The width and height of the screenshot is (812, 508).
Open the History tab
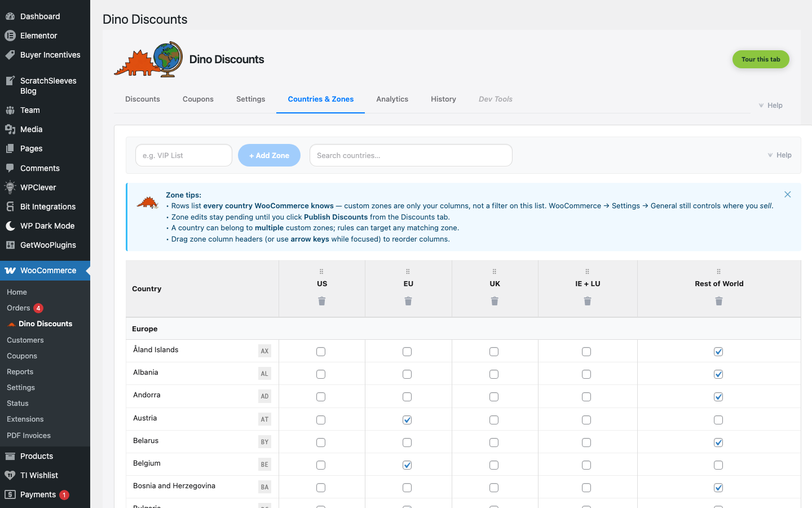(x=443, y=99)
